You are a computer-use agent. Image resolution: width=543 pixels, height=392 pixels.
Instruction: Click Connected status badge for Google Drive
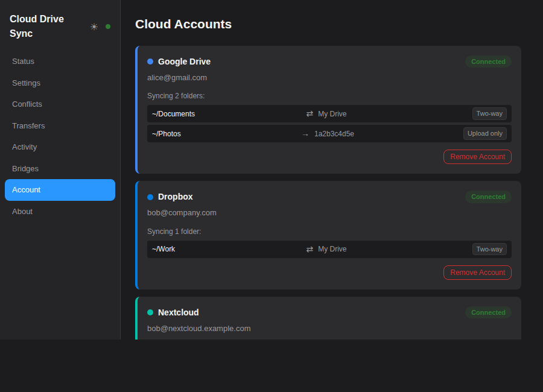click(488, 62)
